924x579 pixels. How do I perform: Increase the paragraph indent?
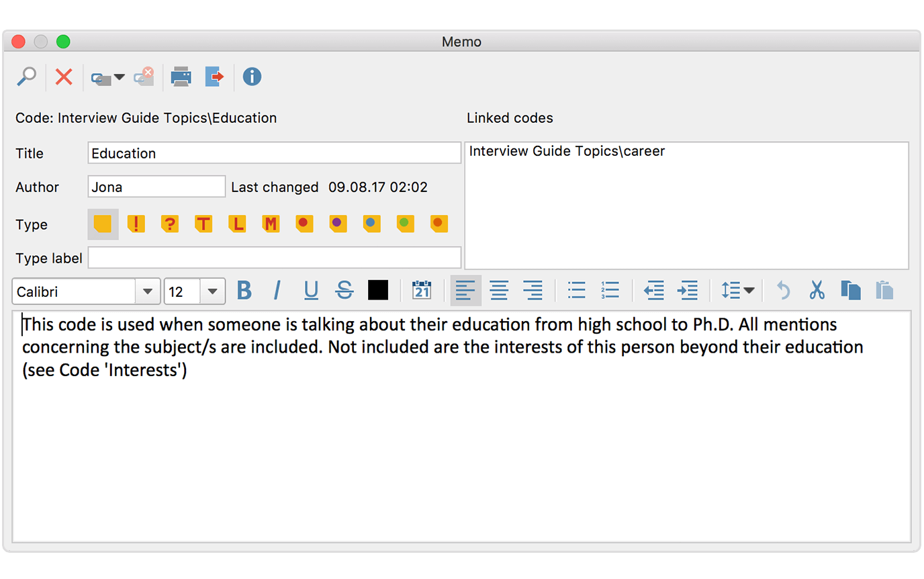[x=688, y=291]
